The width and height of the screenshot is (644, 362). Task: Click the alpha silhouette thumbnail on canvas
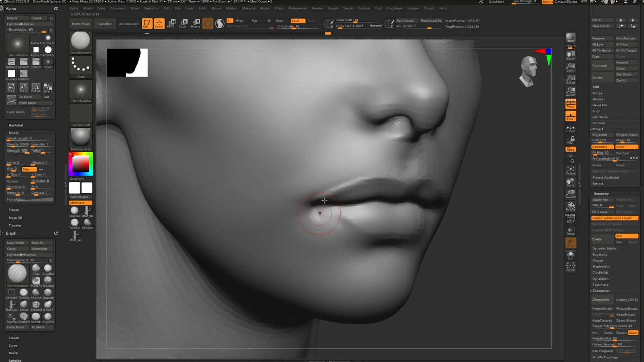coord(127,63)
